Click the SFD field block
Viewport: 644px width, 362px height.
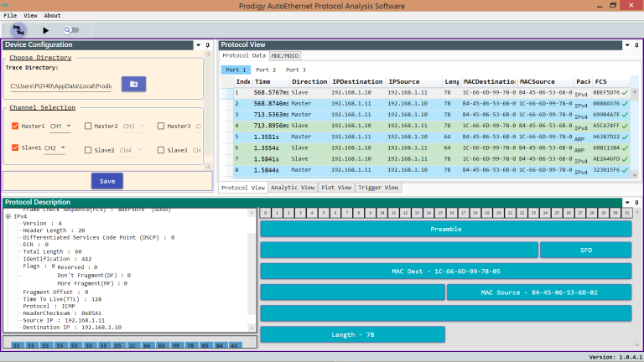coord(585,250)
